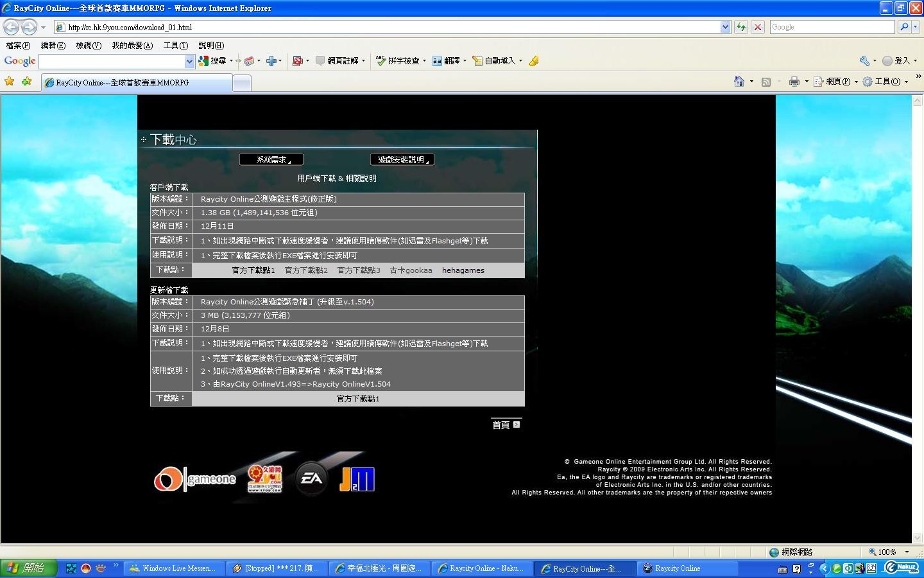The width and height of the screenshot is (924, 578).
Task: Click the 開始 Start button
Action: [28, 568]
